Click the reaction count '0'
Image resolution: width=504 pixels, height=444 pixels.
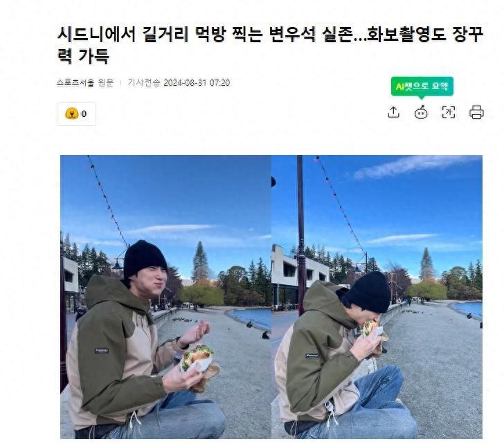84,114
